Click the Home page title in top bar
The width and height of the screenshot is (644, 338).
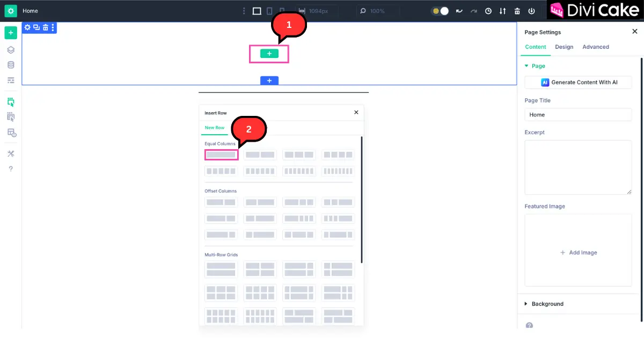coord(30,11)
